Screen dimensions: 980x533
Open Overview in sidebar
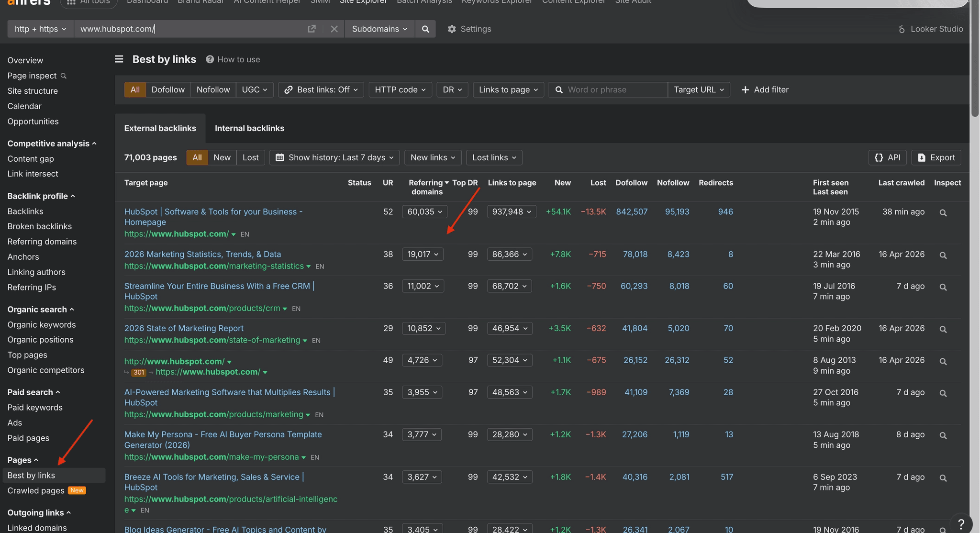[x=25, y=60]
